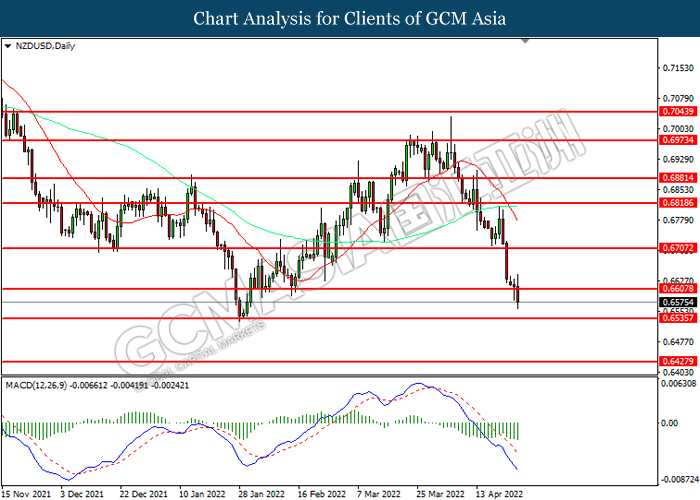Click the 0.68530 price scale value

tap(678, 190)
